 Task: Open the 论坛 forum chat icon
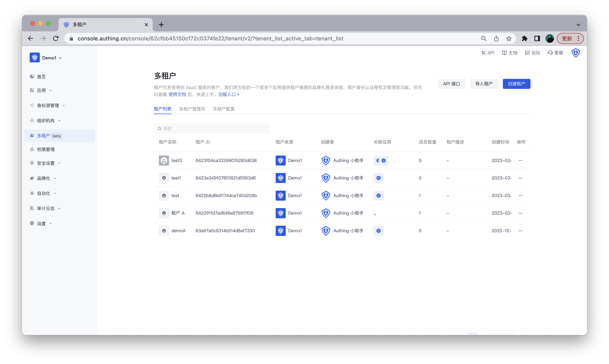pyautogui.click(x=527, y=53)
